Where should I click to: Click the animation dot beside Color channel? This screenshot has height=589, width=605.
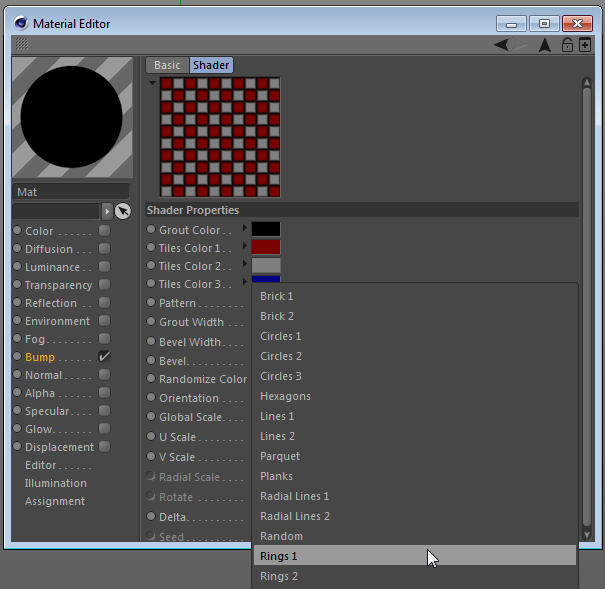17,230
